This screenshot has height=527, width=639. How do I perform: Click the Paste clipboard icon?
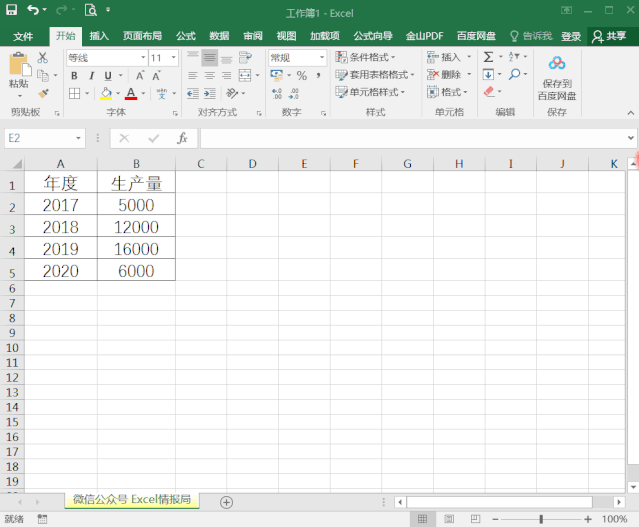point(19,65)
